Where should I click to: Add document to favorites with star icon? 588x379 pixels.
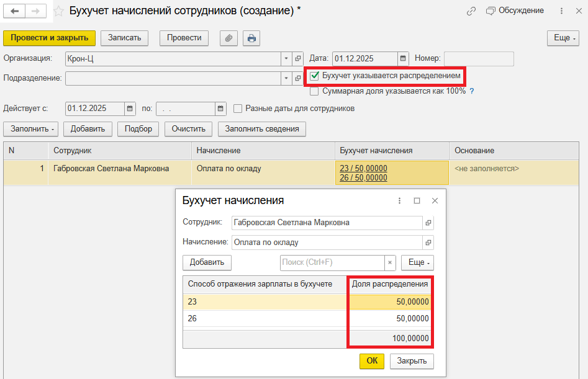(x=58, y=11)
